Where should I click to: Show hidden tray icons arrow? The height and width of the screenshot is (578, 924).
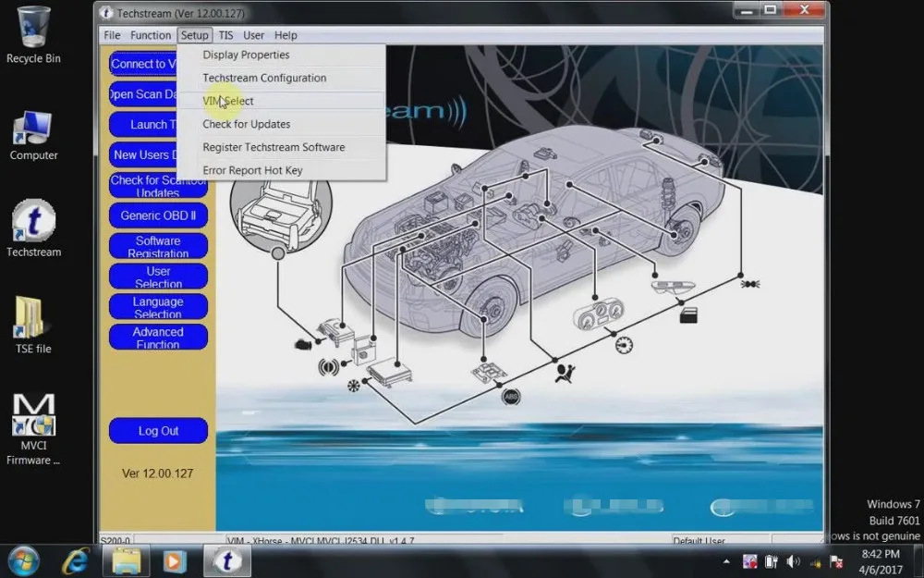click(x=726, y=561)
